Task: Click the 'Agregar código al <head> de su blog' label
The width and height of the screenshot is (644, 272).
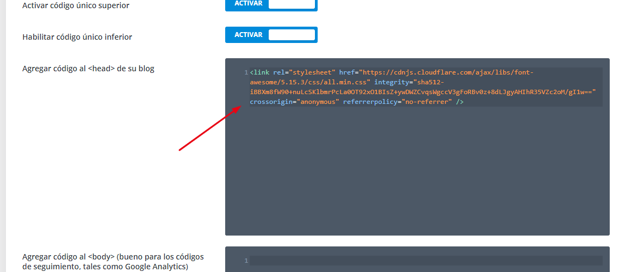Action: coord(88,69)
